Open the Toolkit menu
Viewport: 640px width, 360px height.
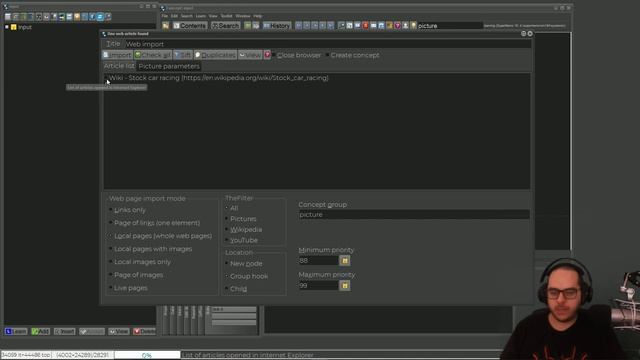point(227,16)
